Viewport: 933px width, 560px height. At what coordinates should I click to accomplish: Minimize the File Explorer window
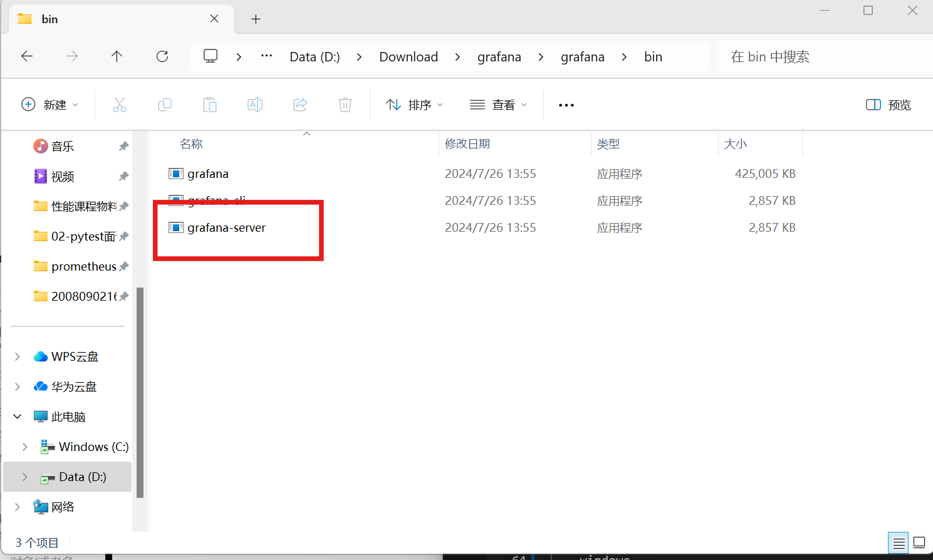825,11
